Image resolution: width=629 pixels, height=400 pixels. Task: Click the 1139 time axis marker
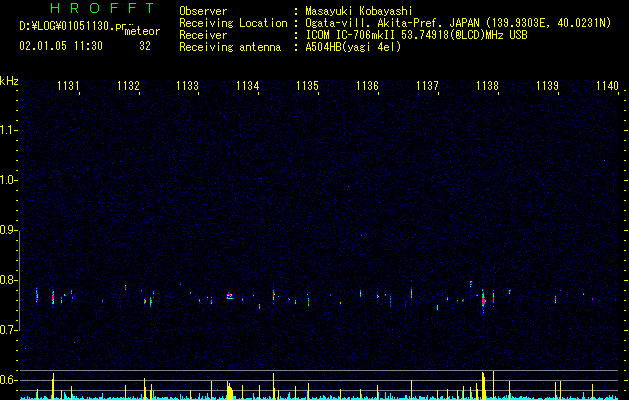[x=547, y=85]
